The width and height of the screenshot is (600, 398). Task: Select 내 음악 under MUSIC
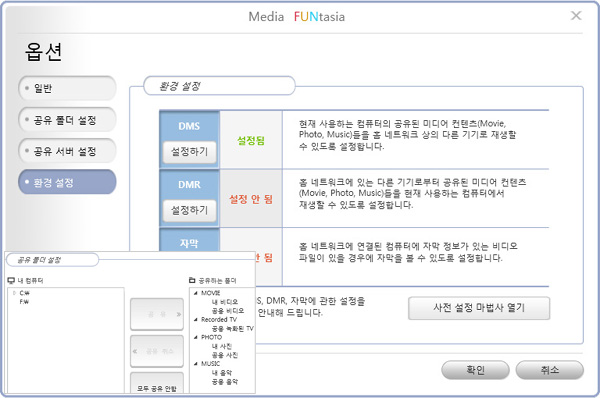click(222, 372)
